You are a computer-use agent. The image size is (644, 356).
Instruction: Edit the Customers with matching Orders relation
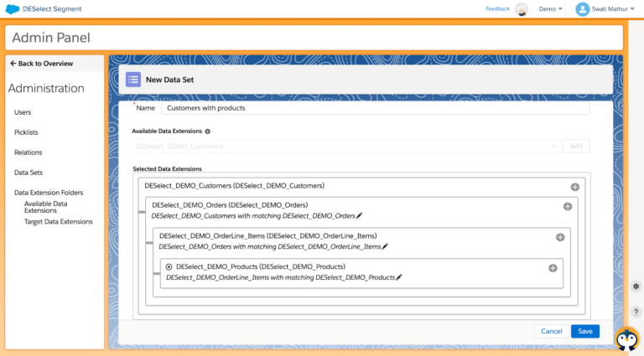coord(360,216)
